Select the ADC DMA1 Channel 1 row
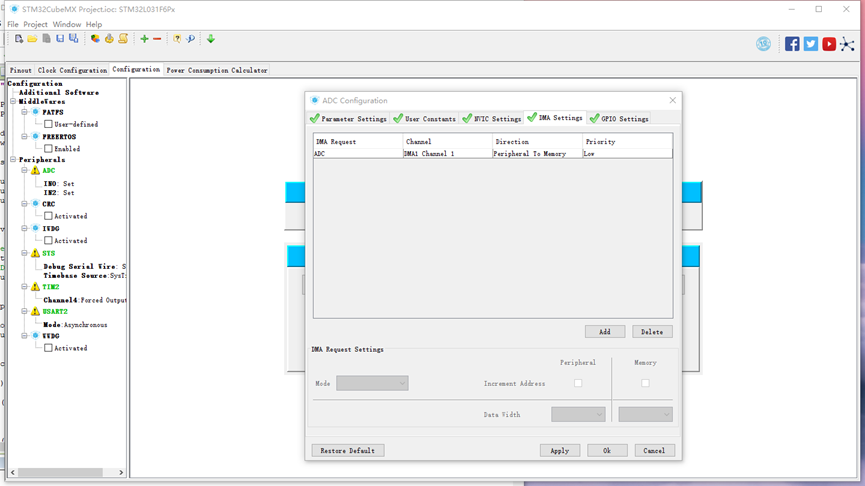Viewport: 865px width, 486px height. [493, 153]
